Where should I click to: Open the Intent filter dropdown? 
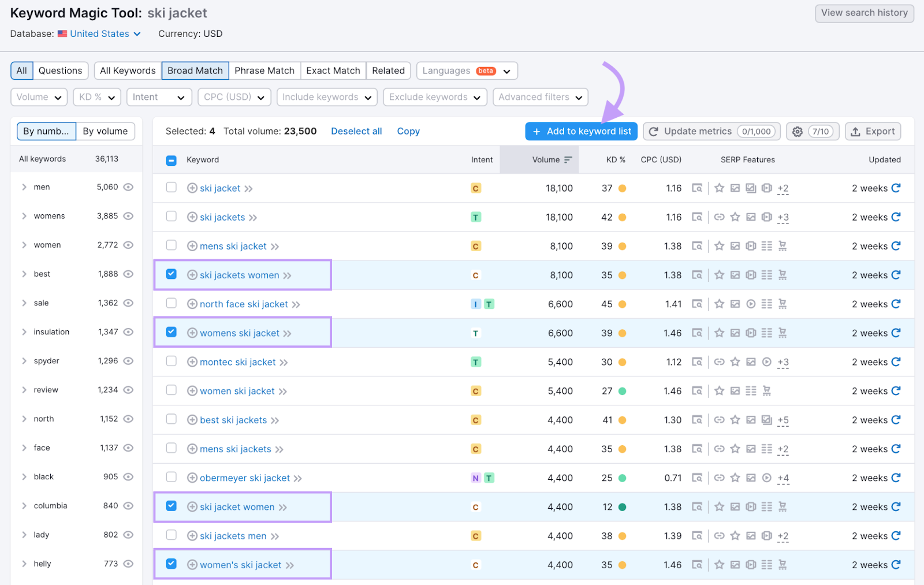click(159, 97)
